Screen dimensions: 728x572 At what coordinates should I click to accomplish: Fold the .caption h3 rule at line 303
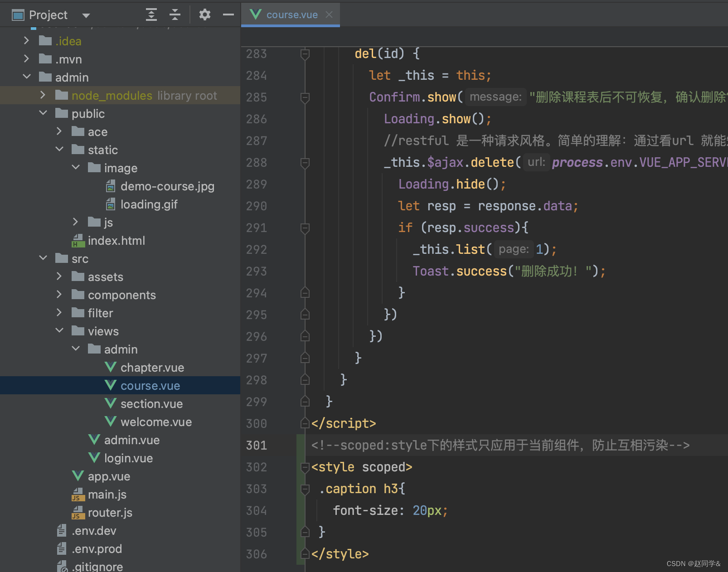[305, 489]
